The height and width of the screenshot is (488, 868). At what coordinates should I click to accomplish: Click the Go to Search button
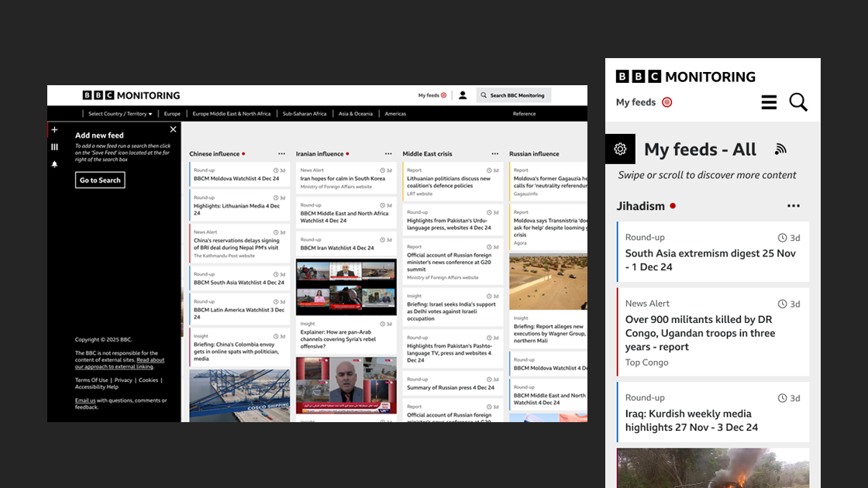[x=100, y=180]
